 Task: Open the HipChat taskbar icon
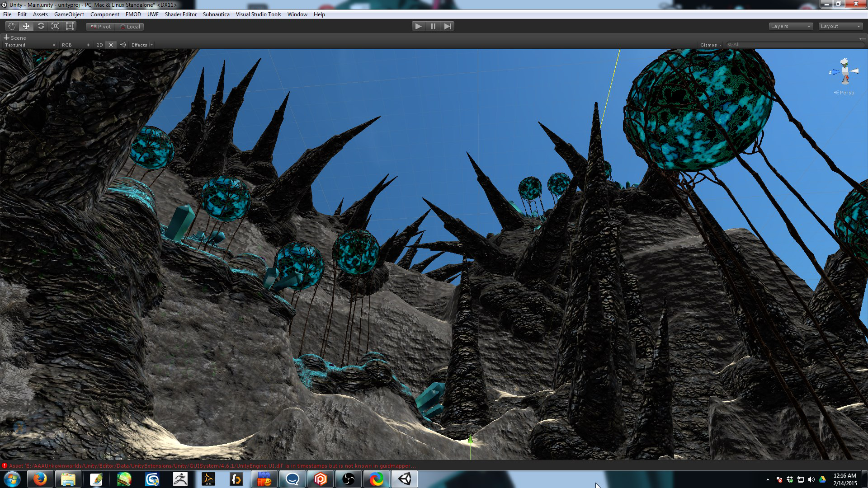pyautogui.click(x=292, y=479)
